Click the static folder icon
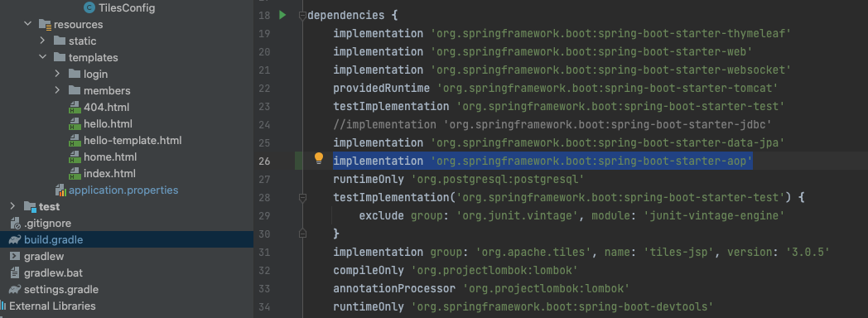This screenshot has height=318, width=868. [60, 41]
